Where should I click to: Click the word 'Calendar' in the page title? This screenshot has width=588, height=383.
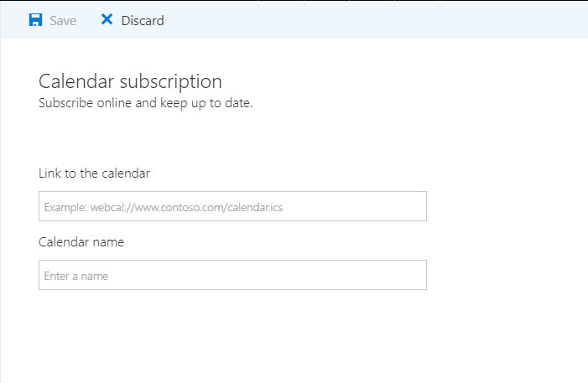pyautogui.click(x=76, y=81)
